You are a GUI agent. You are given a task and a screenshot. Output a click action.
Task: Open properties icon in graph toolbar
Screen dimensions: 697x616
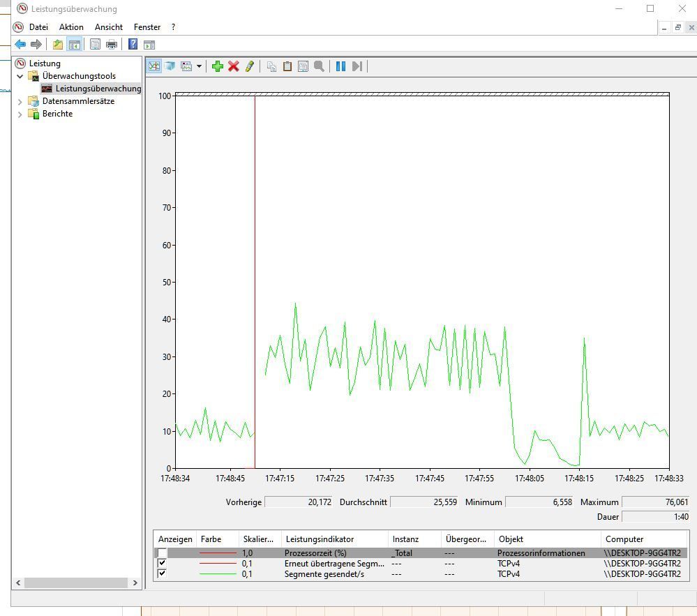coord(303,66)
